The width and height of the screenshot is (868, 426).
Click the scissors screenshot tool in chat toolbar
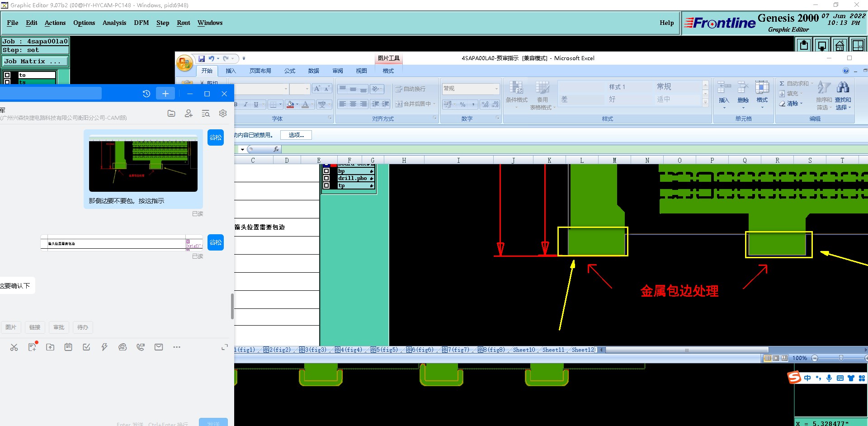pyautogui.click(x=14, y=347)
